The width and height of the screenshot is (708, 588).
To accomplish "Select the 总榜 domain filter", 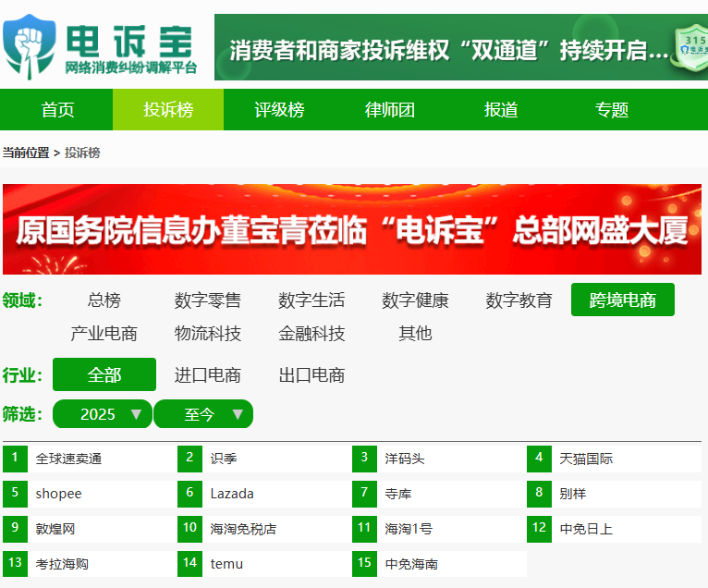I will (104, 300).
